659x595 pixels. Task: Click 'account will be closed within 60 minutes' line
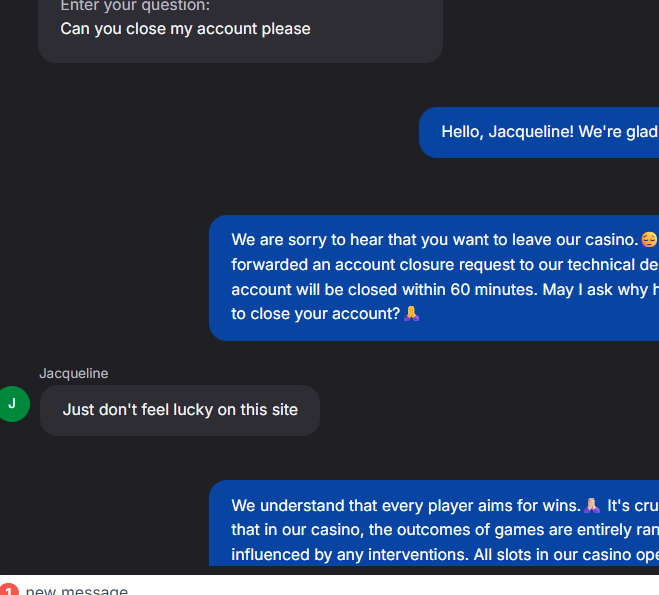[445, 289]
